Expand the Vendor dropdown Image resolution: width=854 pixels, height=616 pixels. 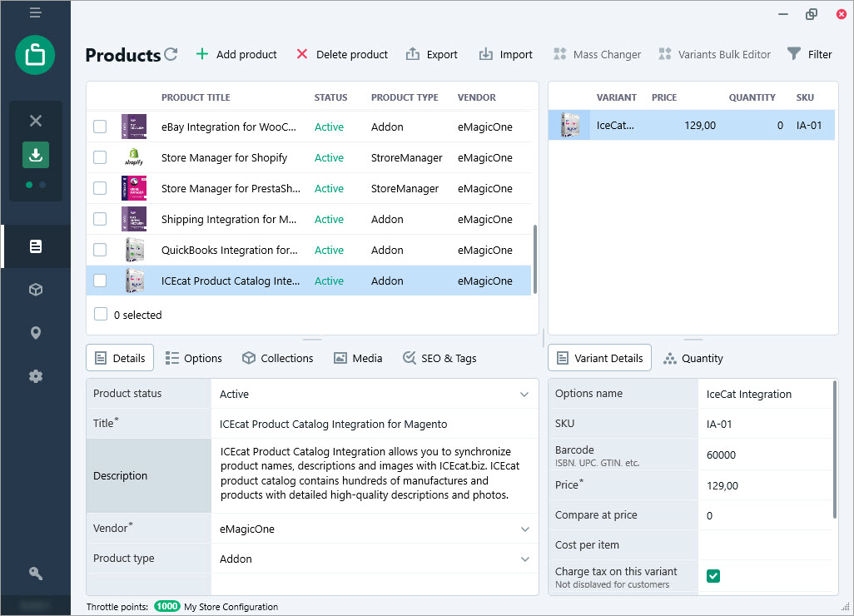[x=524, y=529]
